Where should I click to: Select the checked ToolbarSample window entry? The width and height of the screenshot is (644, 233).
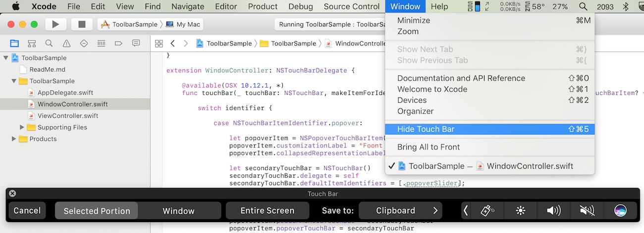pyautogui.click(x=490, y=166)
